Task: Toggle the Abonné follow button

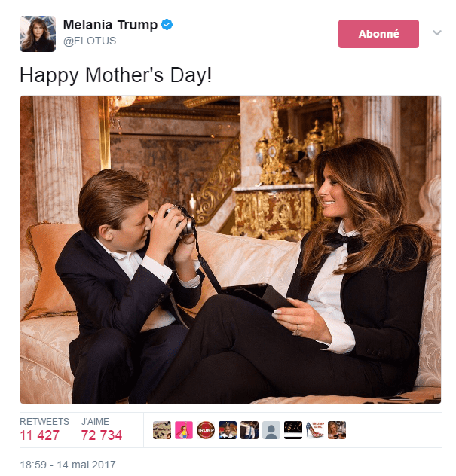Action: 378,34
